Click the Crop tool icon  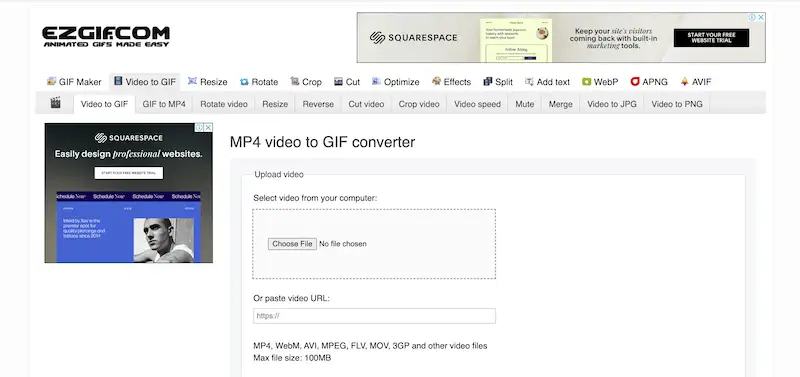point(294,81)
